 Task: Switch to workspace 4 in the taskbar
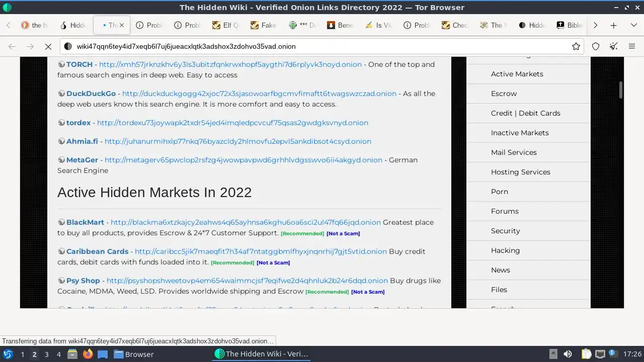click(x=58, y=354)
